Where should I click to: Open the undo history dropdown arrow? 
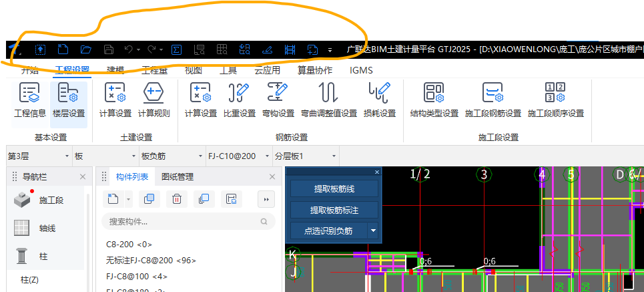click(138, 50)
